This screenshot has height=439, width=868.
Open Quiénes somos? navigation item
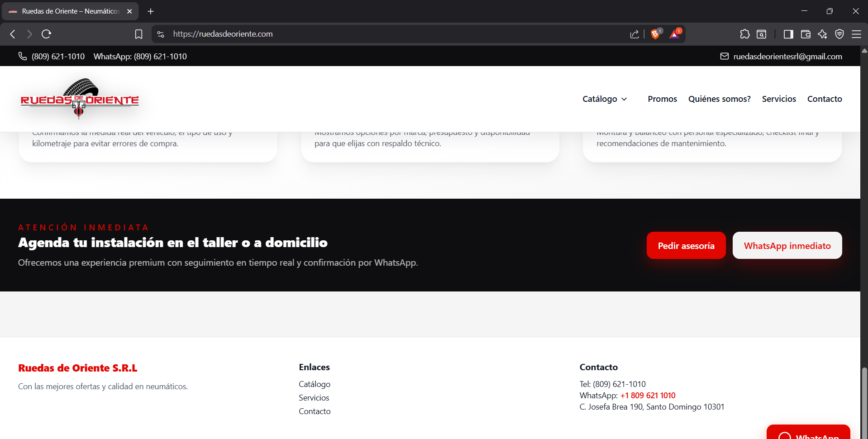tap(719, 99)
